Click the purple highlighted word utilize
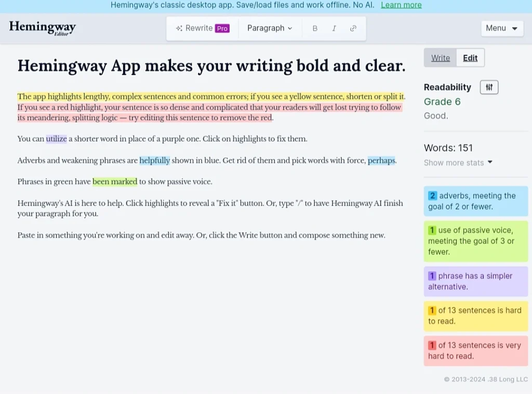The height and width of the screenshot is (394, 532). [56, 139]
